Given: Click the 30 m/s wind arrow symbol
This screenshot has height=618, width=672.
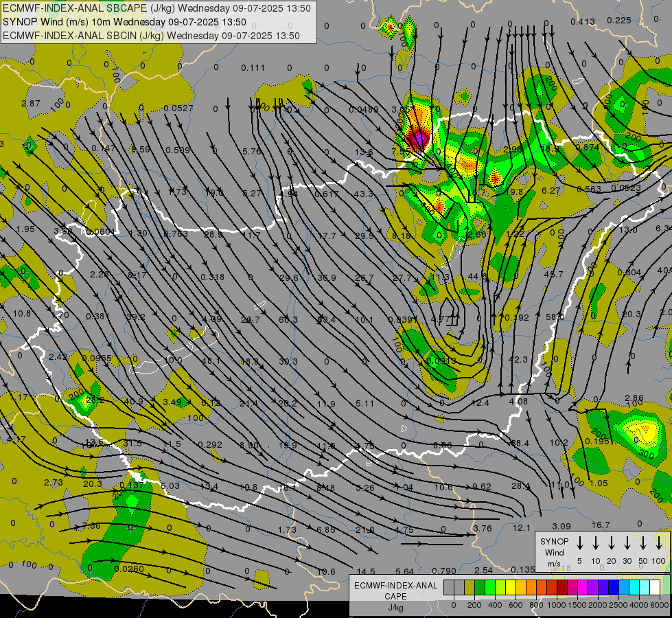Looking at the screenshot, I should point(627,543).
